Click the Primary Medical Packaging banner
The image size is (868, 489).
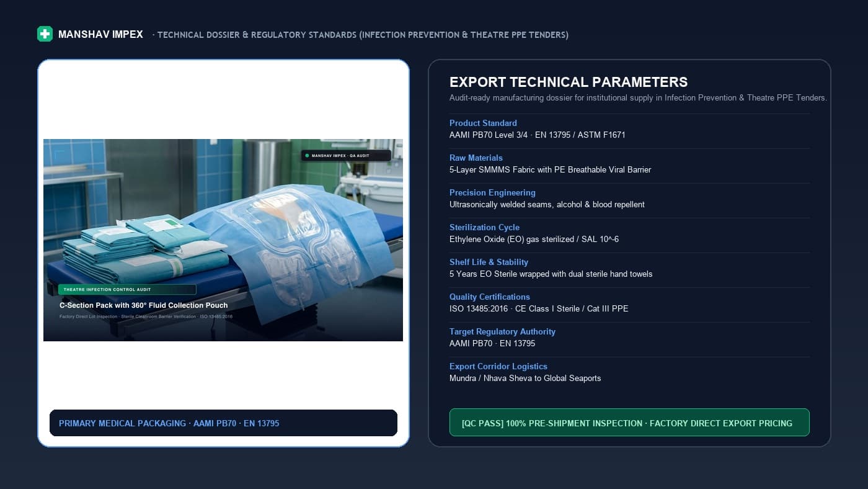point(223,423)
